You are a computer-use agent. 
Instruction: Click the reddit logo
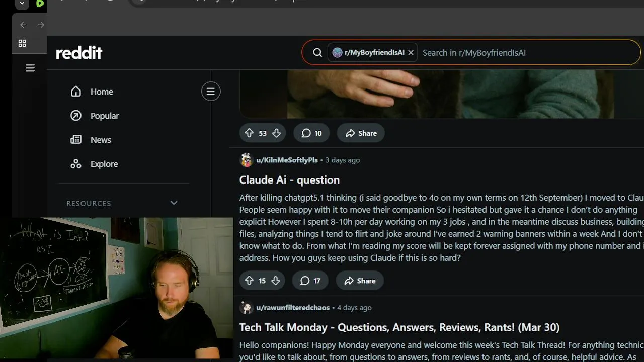coord(79,53)
